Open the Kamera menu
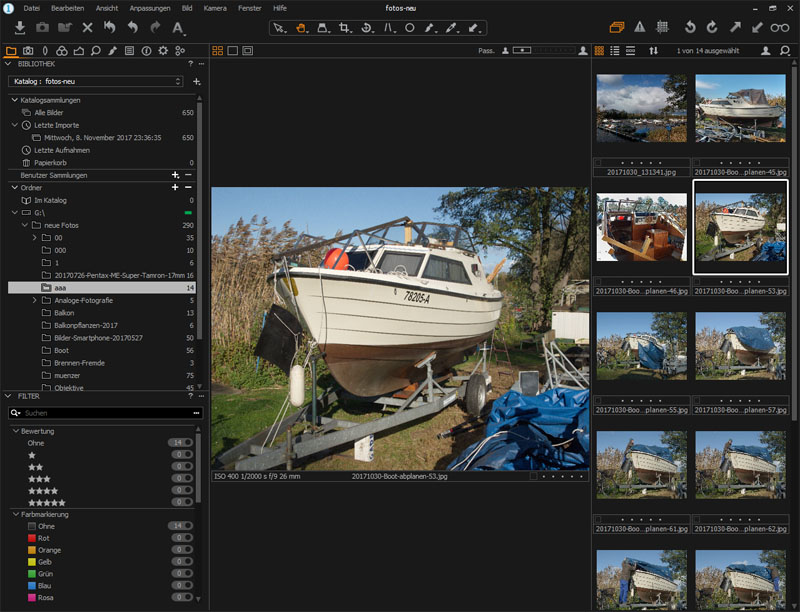800x612 pixels. pyautogui.click(x=215, y=7)
